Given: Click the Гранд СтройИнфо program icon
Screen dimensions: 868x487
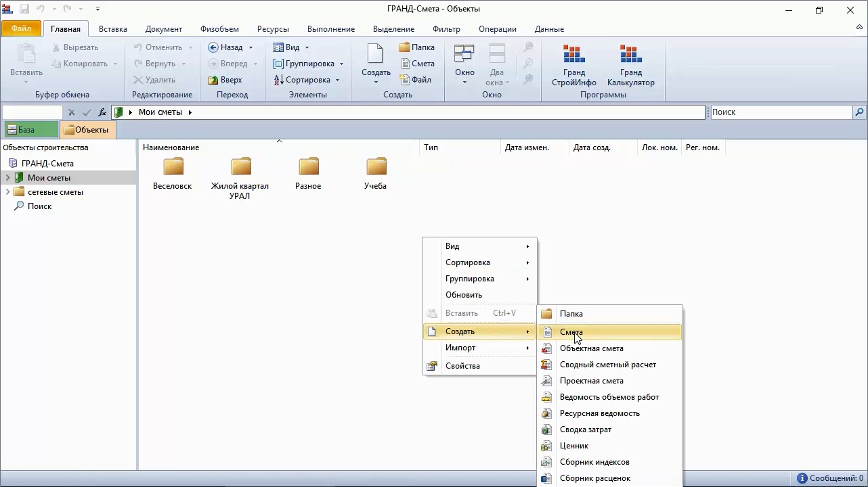Looking at the screenshot, I should click(573, 66).
